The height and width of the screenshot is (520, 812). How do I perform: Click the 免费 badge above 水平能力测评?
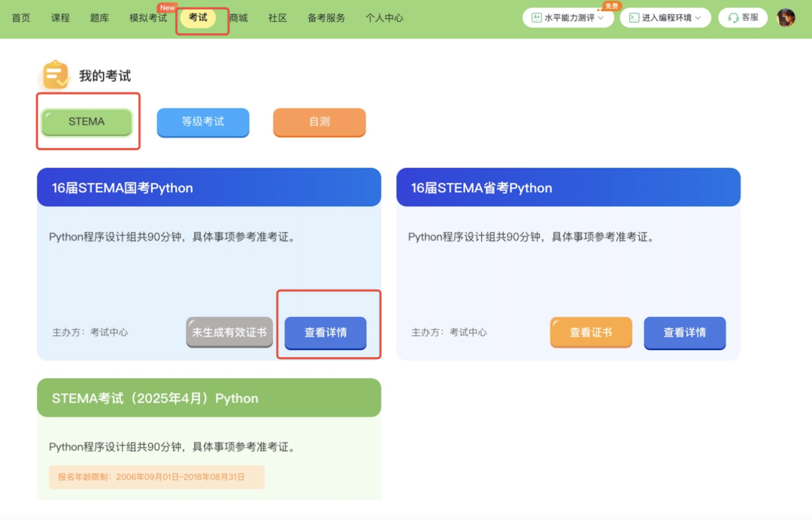click(x=611, y=6)
